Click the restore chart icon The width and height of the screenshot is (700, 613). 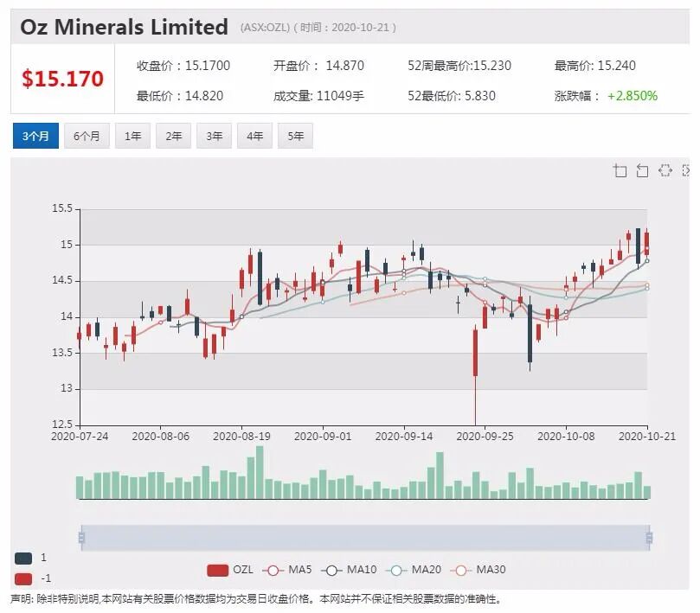[x=665, y=170]
